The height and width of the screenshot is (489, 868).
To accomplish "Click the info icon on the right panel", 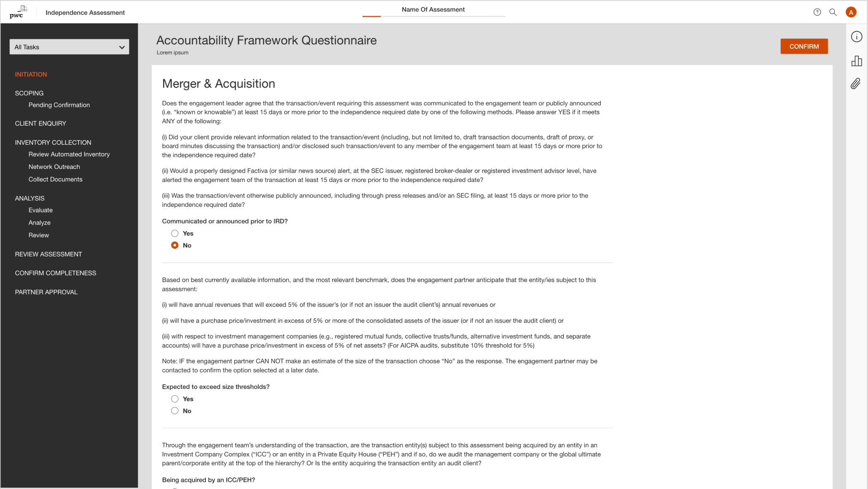I will tap(857, 37).
